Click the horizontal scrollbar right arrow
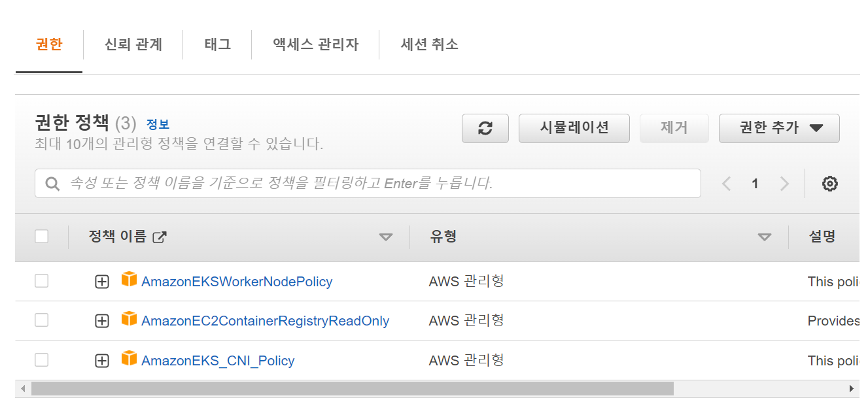 pos(852,388)
